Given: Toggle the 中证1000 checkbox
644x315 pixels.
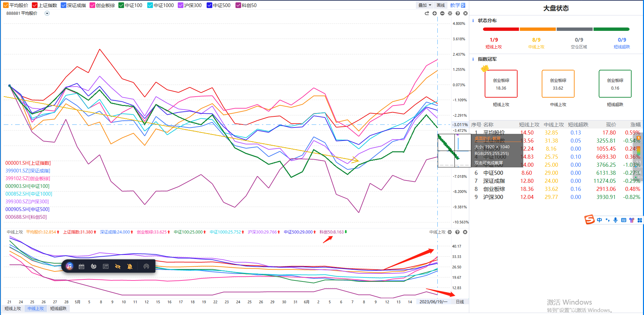Looking at the screenshot, I should tap(150, 5).
